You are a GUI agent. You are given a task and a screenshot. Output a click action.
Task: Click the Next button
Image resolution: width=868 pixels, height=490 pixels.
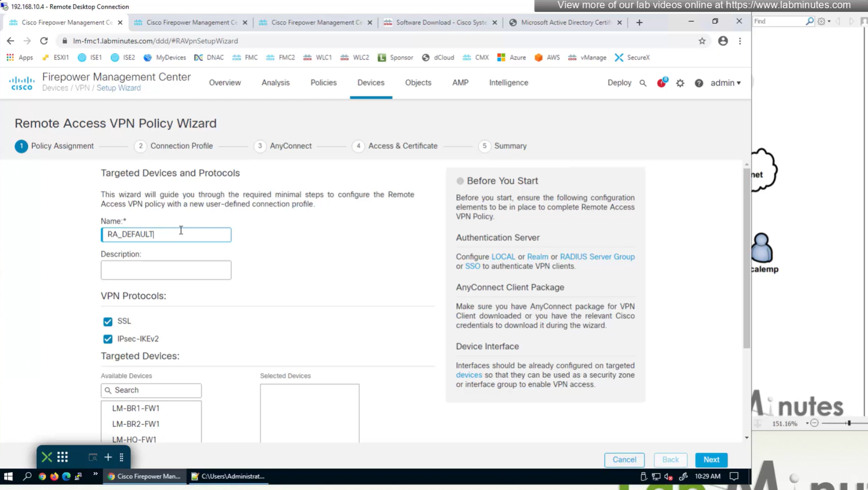(711, 460)
